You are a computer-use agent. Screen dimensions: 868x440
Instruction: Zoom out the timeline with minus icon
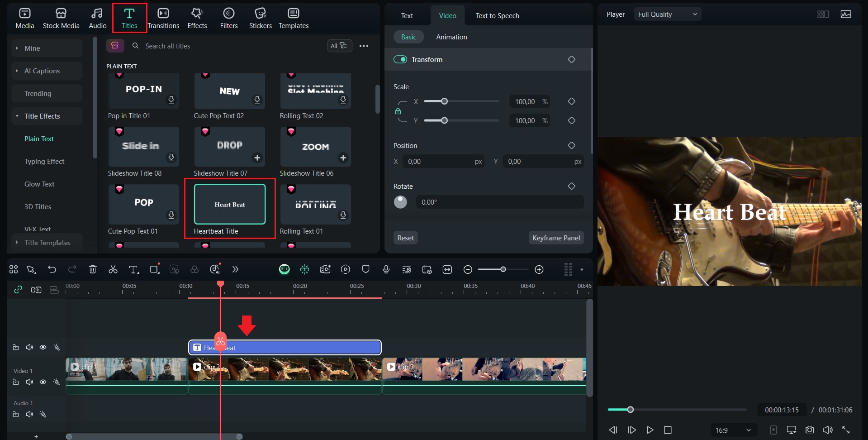coord(468,269)
